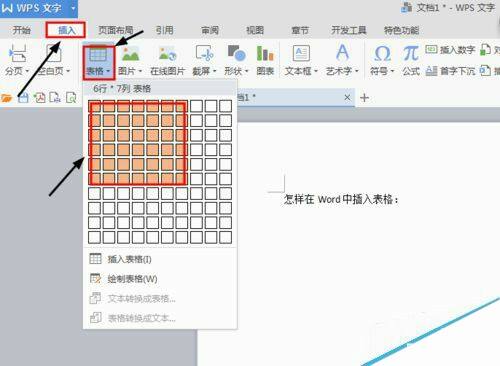Click the 6行*7列 表格 header label
The width and height of the screenshot is (500, 366).
(x=122, y=89)
